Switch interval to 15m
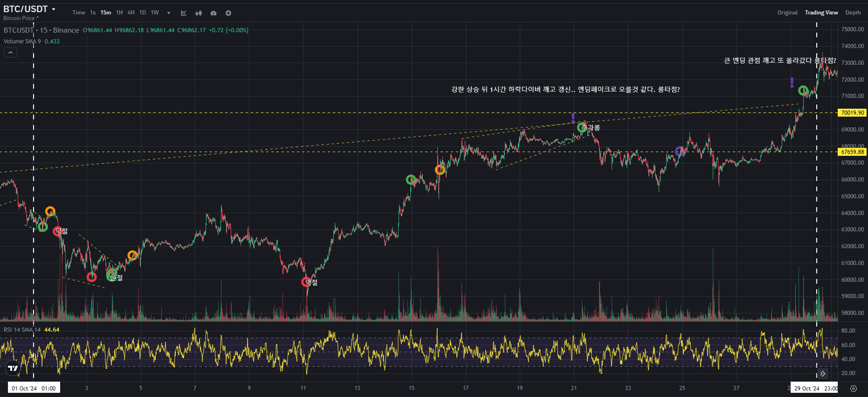Image resolution: width=868 pixels, height=397 pixels. pos(106,13)
